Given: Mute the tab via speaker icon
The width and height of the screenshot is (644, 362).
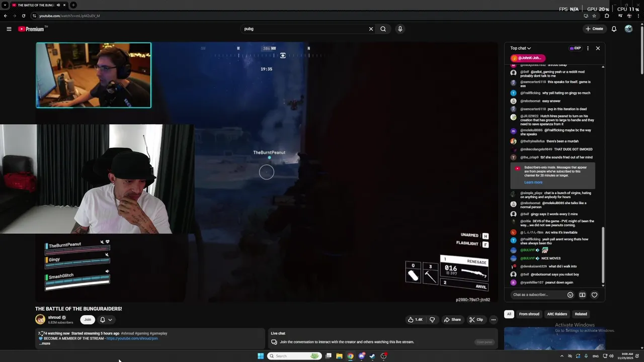Looking at the screenshot, I should [58, 5].
